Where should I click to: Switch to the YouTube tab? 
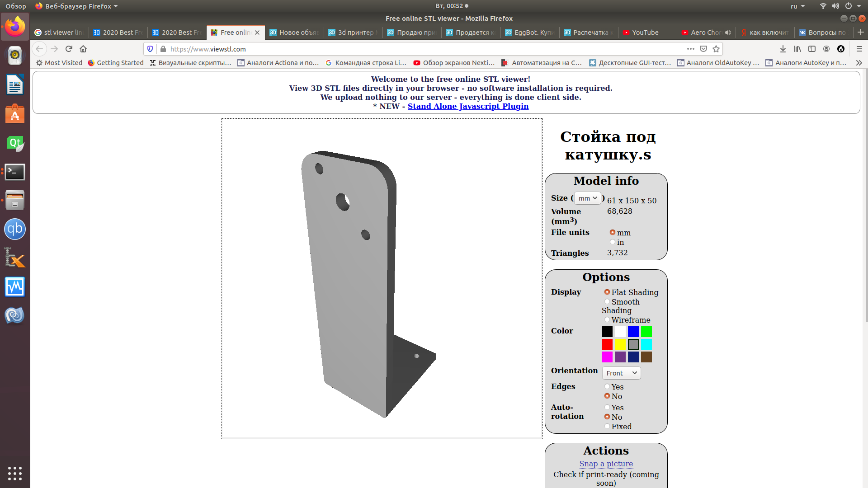click(645, 33)
